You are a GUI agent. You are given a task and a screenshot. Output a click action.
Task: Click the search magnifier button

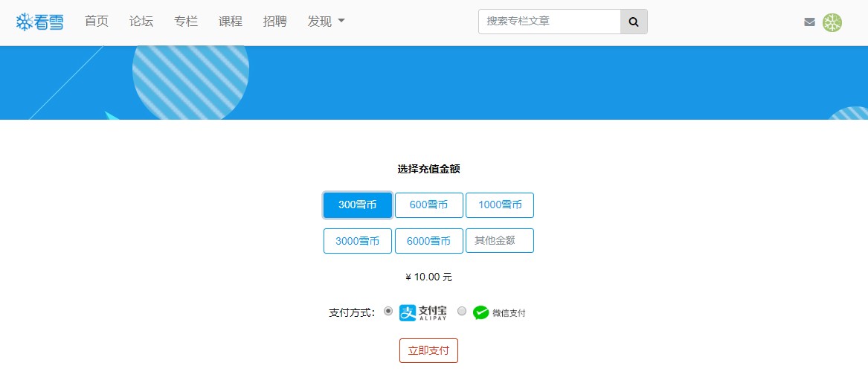[634, 22]
